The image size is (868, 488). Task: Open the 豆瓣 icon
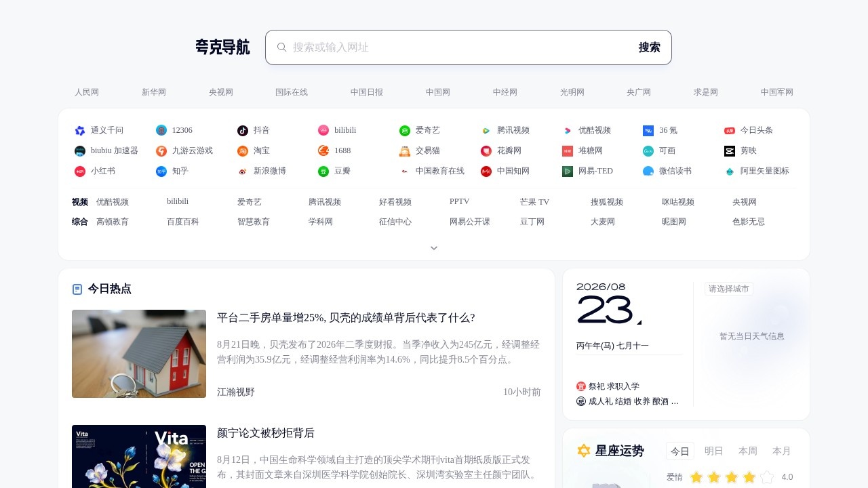[323, 171]
